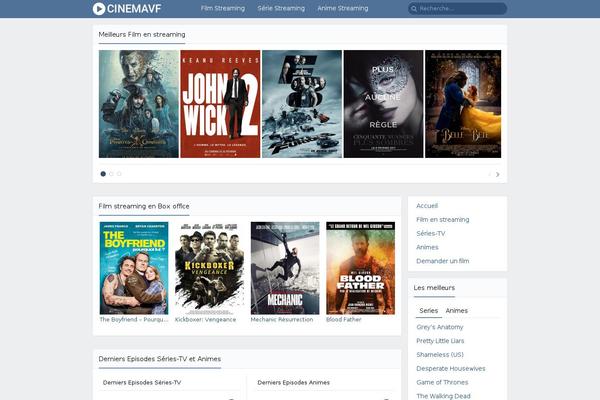Open Anime Streaming menu
The image size is (600, 400).
(343, 8)
